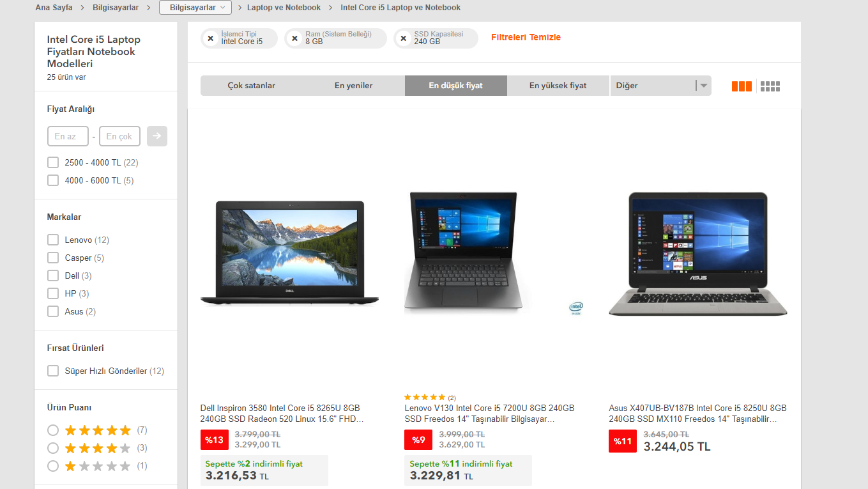Remove the Ram 8 GB filter chip
The height and width of the screenshot is (489, 868).
click(x=294, y=38)
